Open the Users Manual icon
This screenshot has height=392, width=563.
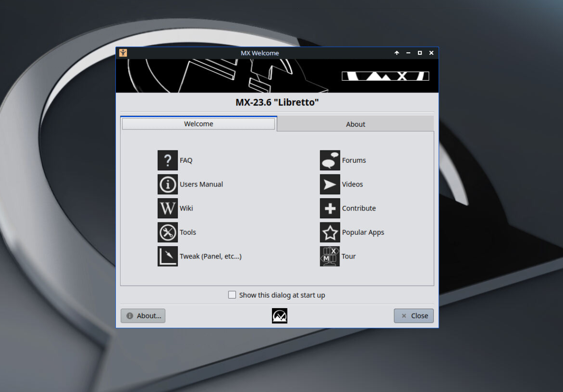click(x=167, y=184)
